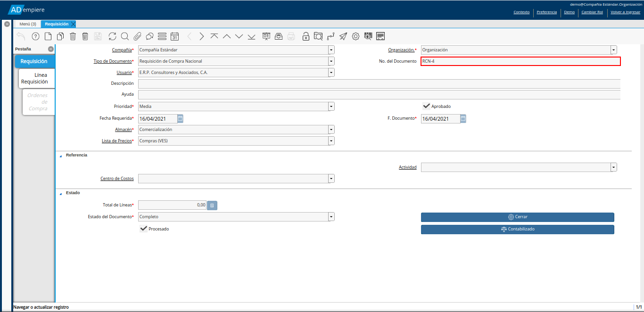
Task: Open the chat bubbles icon
Action: click(x=149, y=36)
